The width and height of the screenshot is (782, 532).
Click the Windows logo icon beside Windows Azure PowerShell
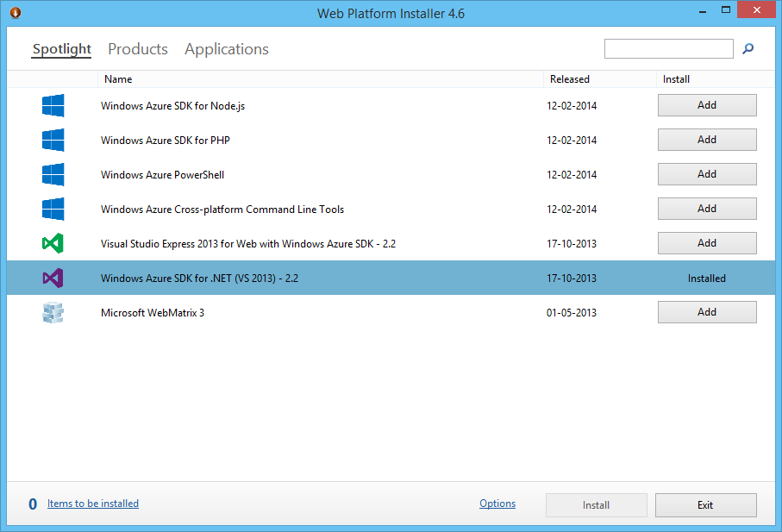click(53, 174)
